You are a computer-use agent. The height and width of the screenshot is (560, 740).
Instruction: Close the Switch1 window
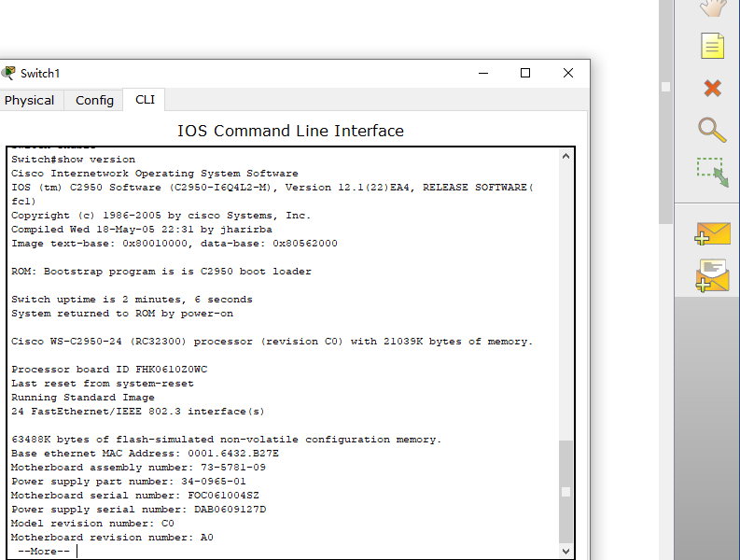pyautogui.click(x=568, y=73)
